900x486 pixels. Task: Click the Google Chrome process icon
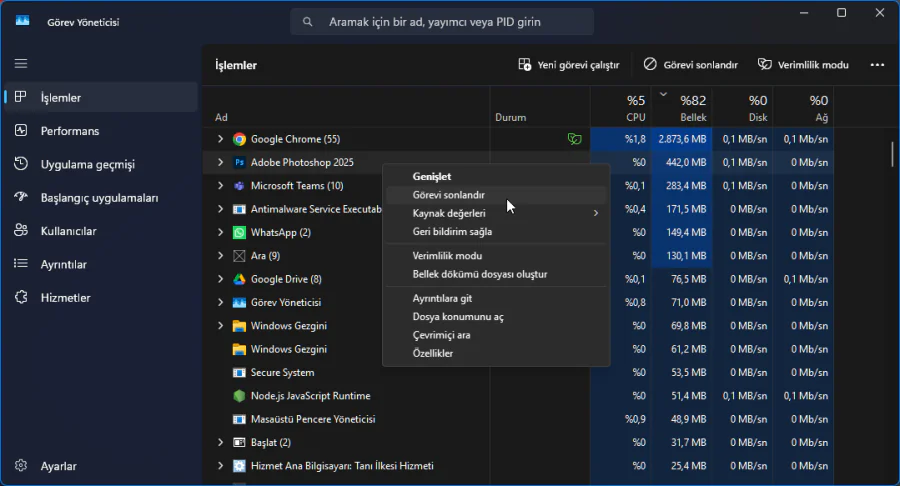(x=239, y=139)
